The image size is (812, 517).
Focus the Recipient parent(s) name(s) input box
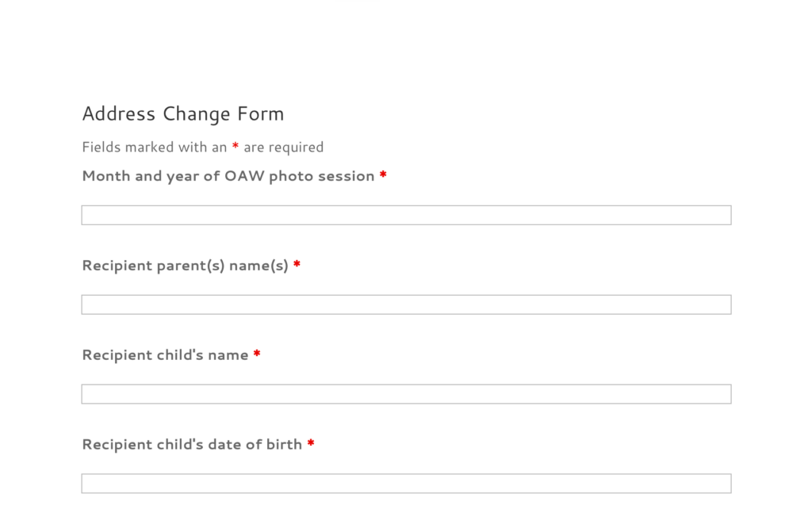pos(406,304)
